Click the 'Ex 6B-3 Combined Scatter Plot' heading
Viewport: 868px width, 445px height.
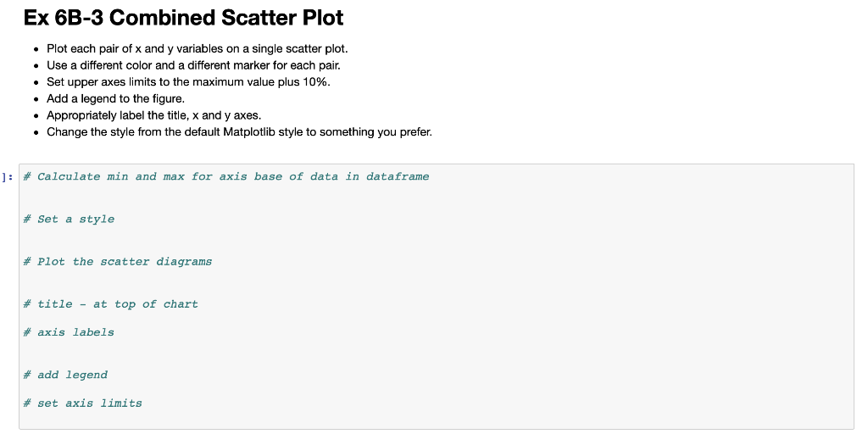tap(183, 18)
